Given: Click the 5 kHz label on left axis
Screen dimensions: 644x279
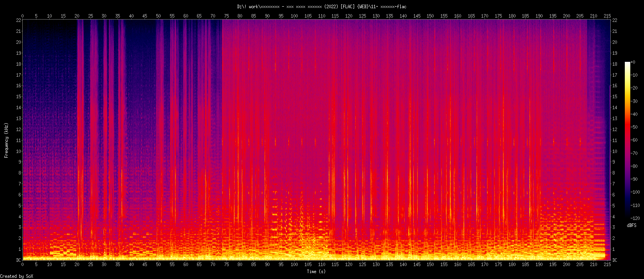Looking at the screenshot, I should pos(19,205).
